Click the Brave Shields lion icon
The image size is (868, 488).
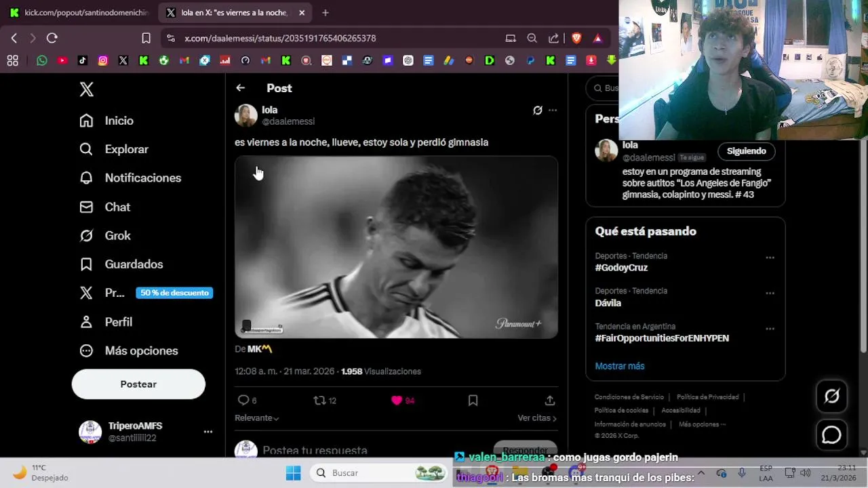coord(576,38)
